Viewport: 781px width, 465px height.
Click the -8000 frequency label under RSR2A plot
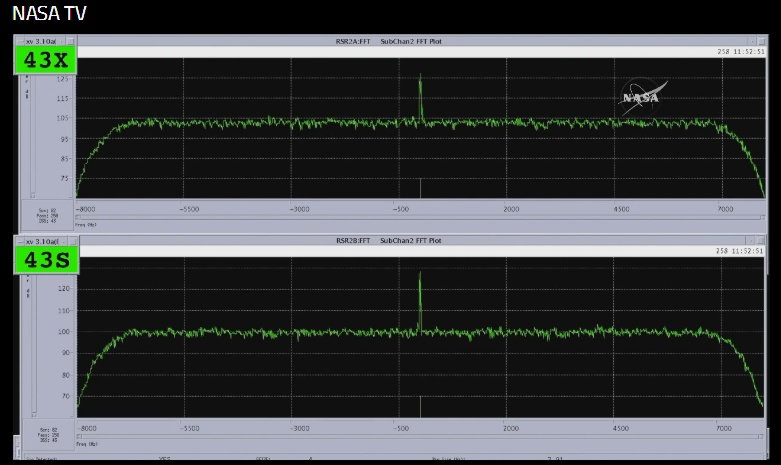pos(86,209)
